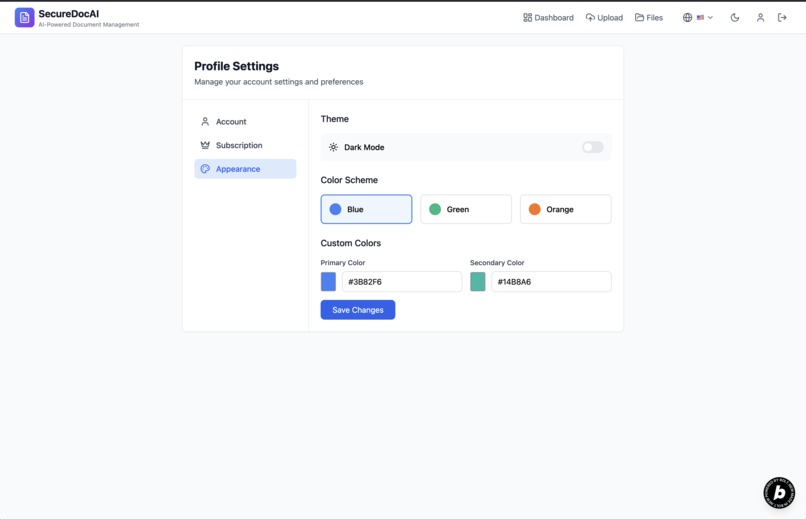Click the globe language icon
The height and width of the screenshot is (519, 806).
[x=687, y=17]
